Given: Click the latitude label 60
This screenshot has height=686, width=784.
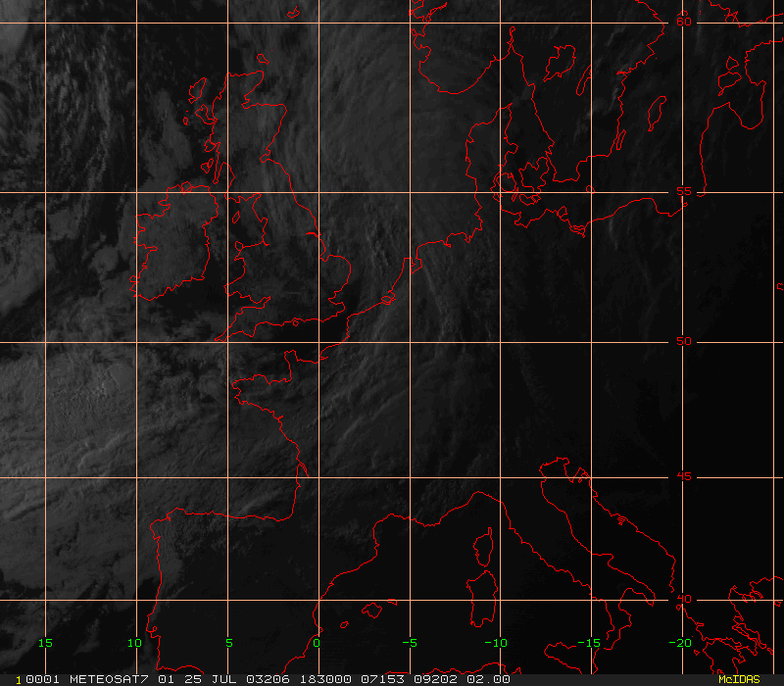Looking at the screenshot, I should 683,22.
